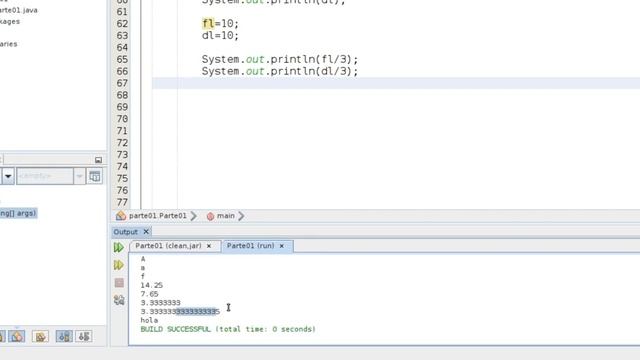Click the main breadcrumb label

226,216
